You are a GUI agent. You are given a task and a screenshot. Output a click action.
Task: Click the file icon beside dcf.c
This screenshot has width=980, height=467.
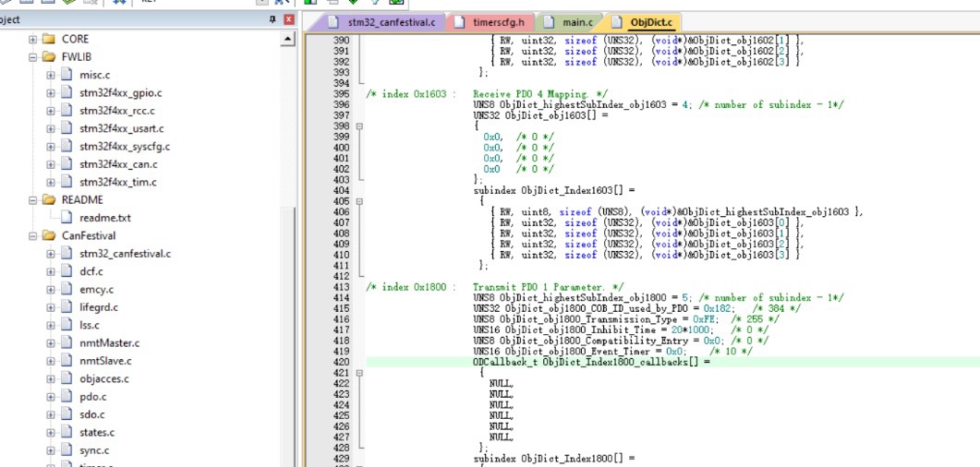pos(67,271)
